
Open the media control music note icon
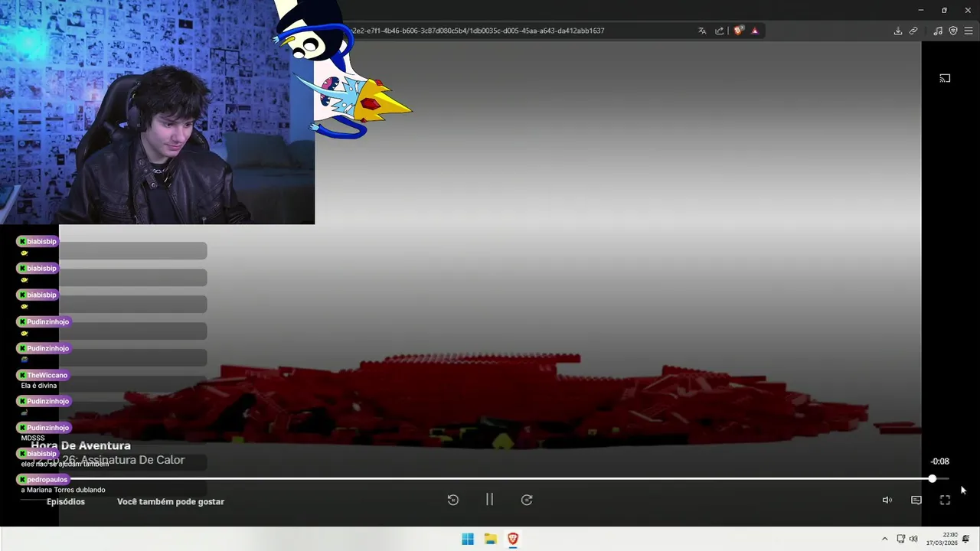[x=938, y=31]
